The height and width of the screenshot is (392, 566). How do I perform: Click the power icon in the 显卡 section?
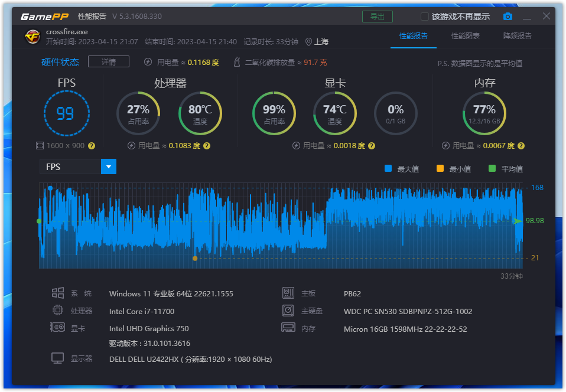tap(297, 146)
